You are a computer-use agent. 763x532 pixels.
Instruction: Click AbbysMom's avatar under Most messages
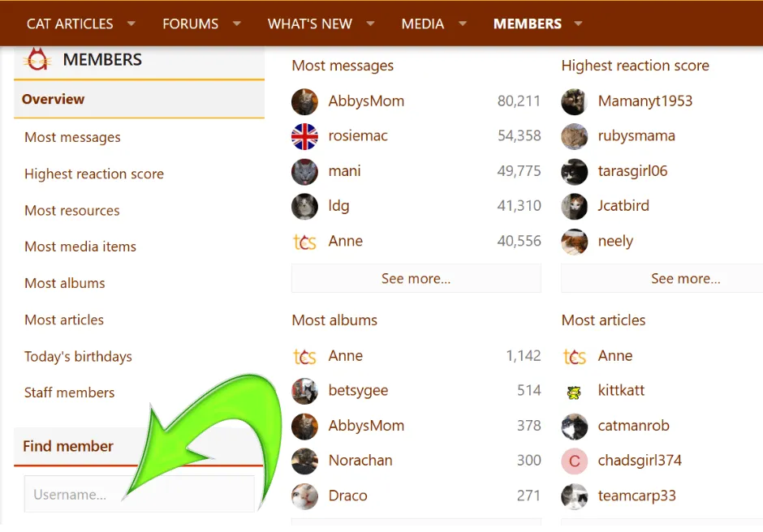click(304, 101)
